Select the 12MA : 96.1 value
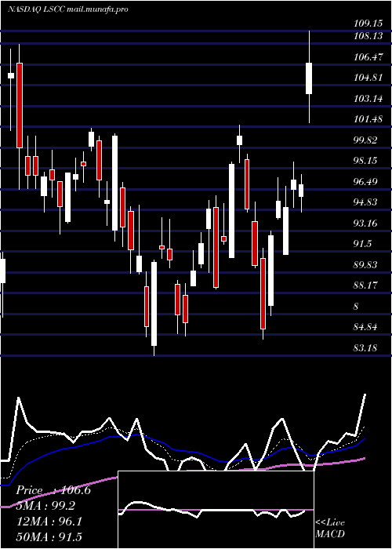 coord(49,522)
